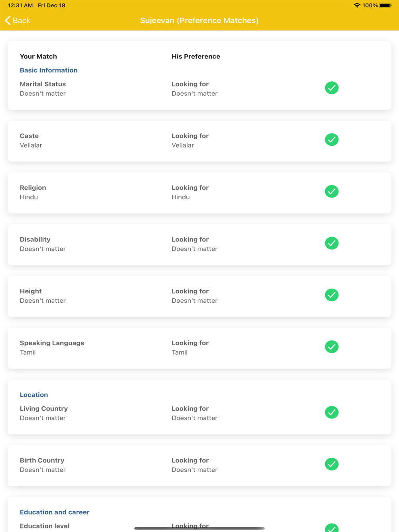This screenshot has height=532, width=399.
Task: Tap the Speaking Language checkmark icon
Action: click(x=332, y=347)
